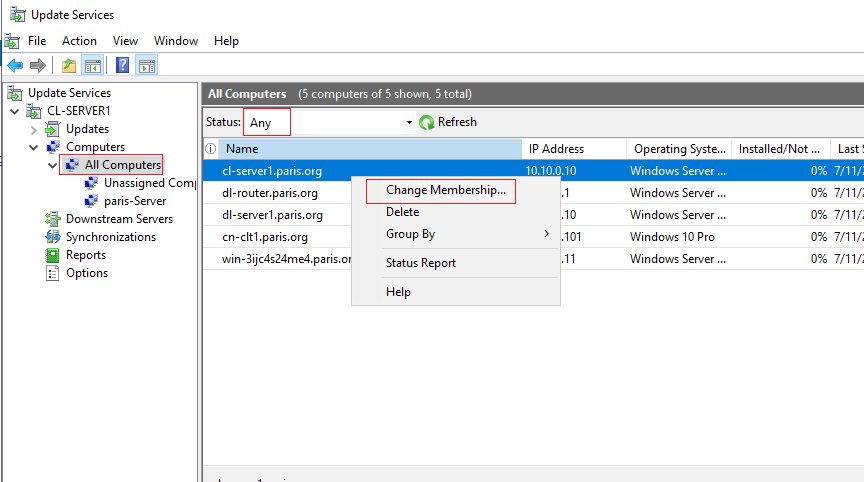The height and width of the screenshot is (482, 864).
Task: Click the Back arrow toolbar icon
Action: click(x=15, y=66)
